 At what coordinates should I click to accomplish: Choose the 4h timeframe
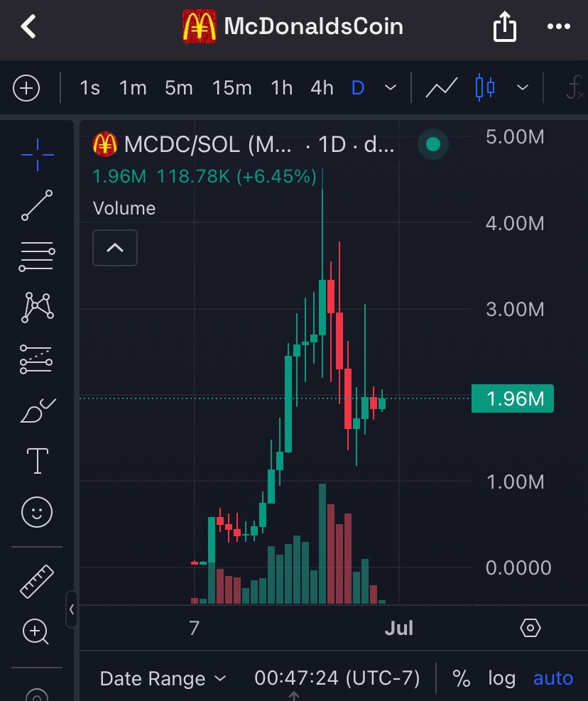tap(322, 87)
